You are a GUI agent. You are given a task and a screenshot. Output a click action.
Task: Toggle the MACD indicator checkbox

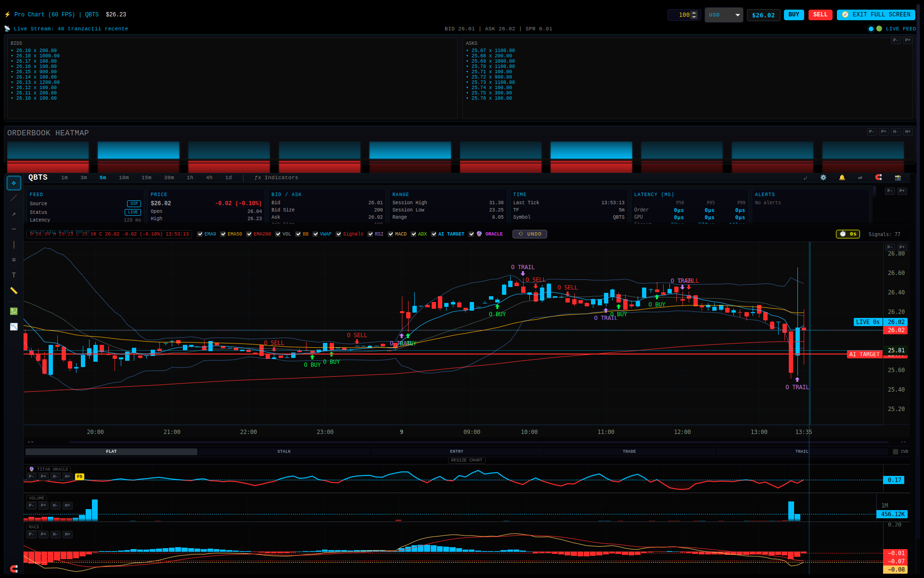click(390, 234)
